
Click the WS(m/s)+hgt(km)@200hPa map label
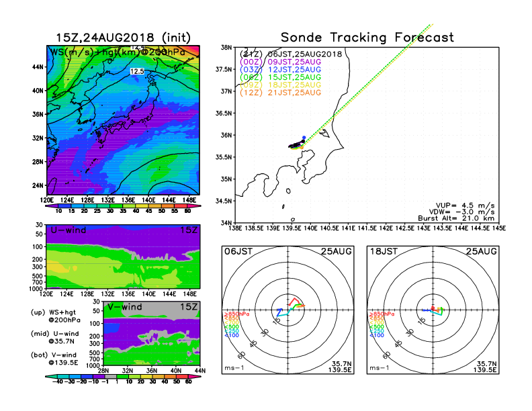(118, 52)
